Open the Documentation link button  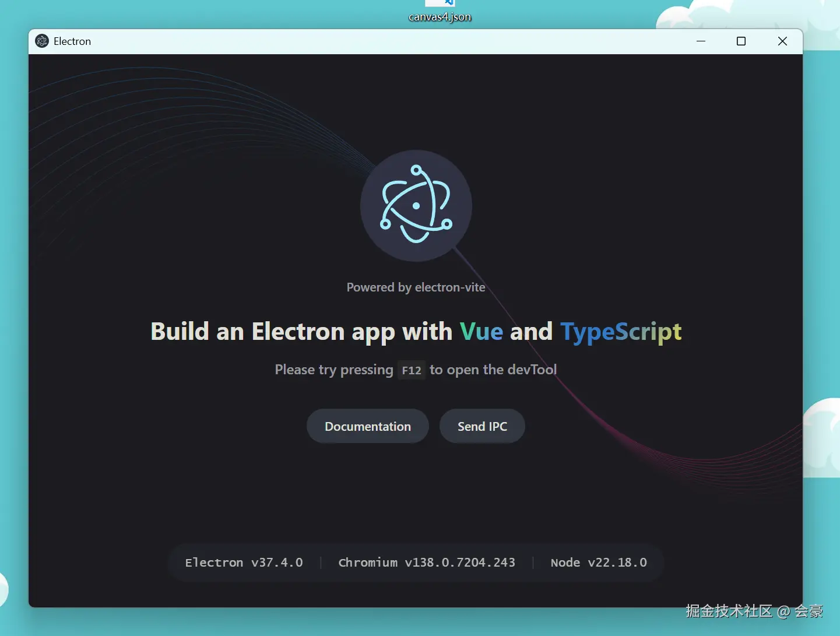click(x=368, y=426)
